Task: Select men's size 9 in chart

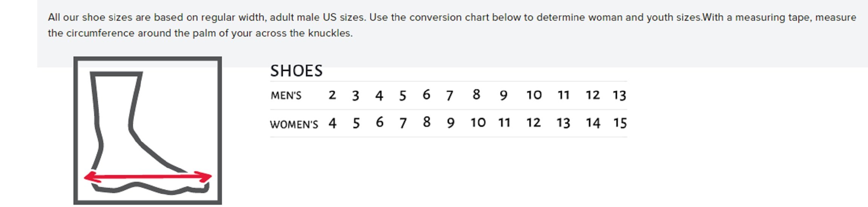Action: click(503, 95)
